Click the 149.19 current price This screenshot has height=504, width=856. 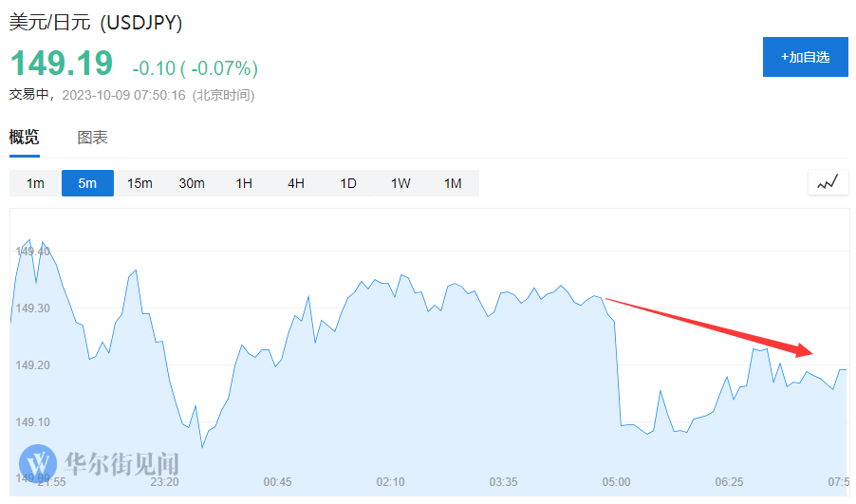[x=62, y=64]
